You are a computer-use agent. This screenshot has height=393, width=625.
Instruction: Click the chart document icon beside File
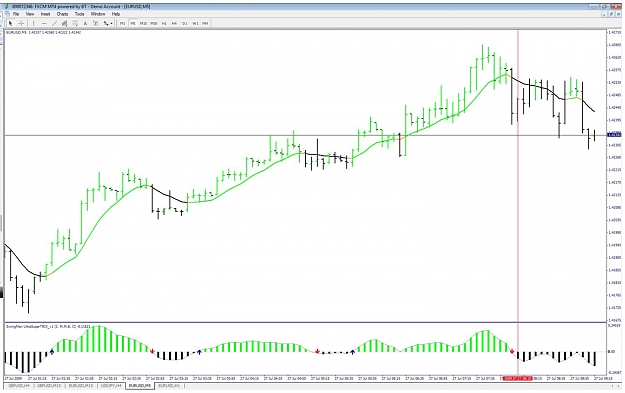coord(8,14)
